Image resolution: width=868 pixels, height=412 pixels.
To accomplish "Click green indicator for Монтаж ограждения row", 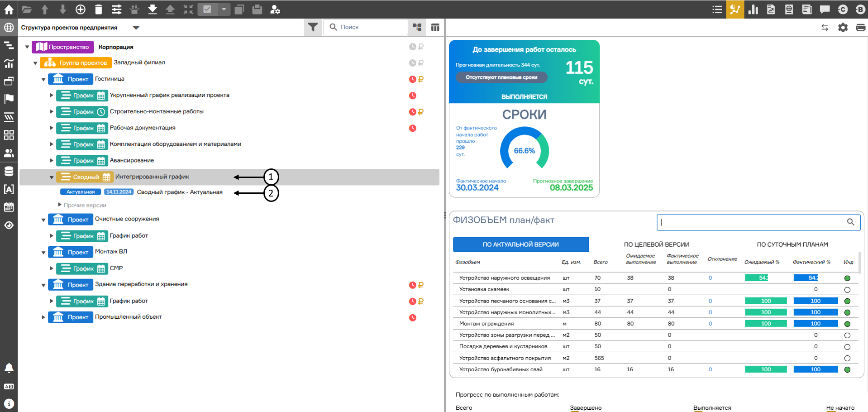I will (x=847, y=324).
